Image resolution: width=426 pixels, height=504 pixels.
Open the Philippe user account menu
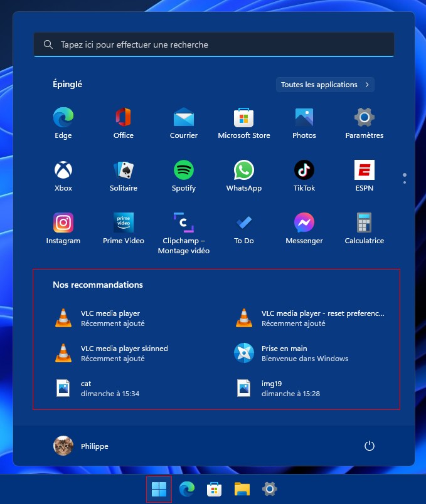tap(81, 446)
